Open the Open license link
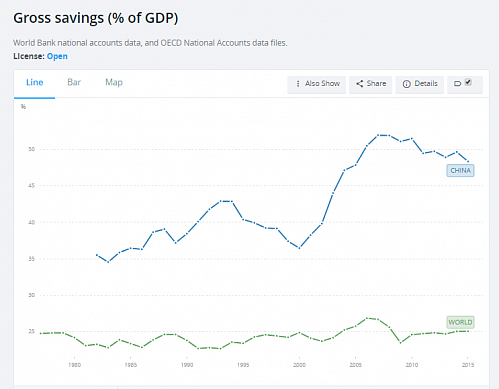Viewport: 499px width, 389px height. click(57, 56)
